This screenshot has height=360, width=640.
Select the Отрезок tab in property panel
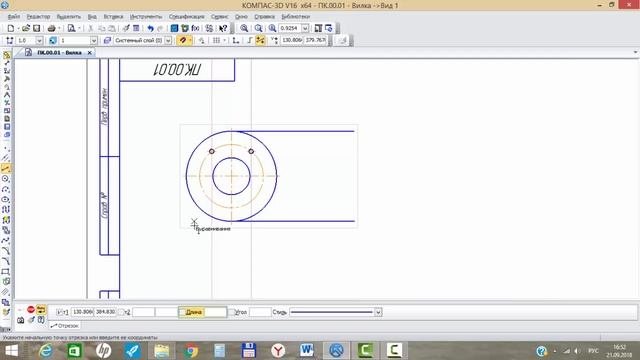click(64, 326)
